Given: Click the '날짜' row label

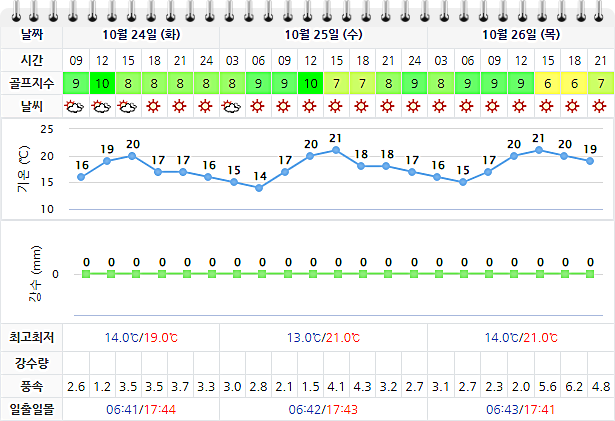Looking at the screenshot, I should [x=31, y=35].
